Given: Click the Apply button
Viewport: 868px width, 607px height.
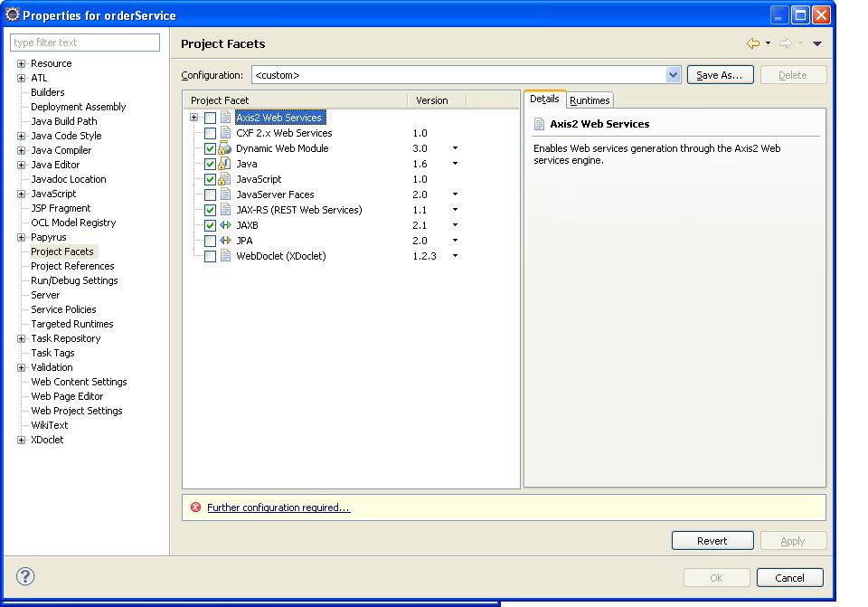Looking at the screenshot, I should (x=793, y=541).
